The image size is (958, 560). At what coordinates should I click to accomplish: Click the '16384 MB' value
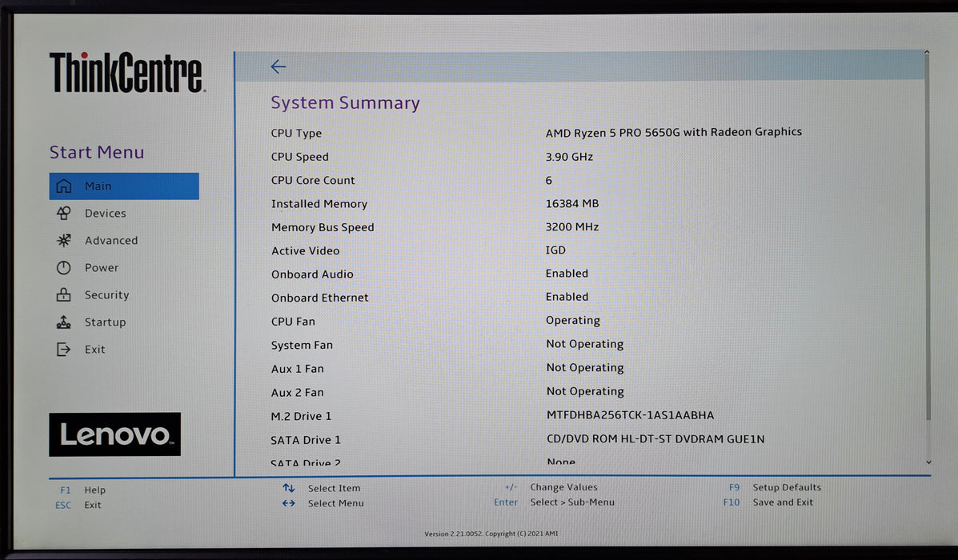(x=572, y=203)
